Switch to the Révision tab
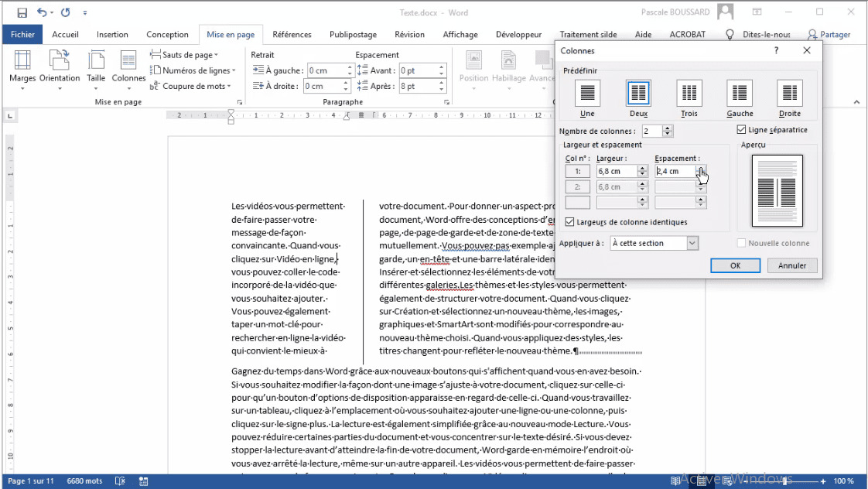Screen dimensions: 868x489 (410, 34)
